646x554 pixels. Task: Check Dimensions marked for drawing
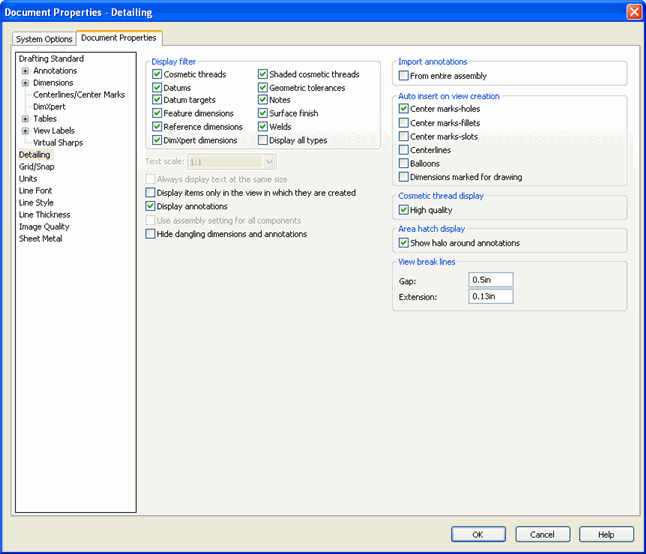coord(404,177)
